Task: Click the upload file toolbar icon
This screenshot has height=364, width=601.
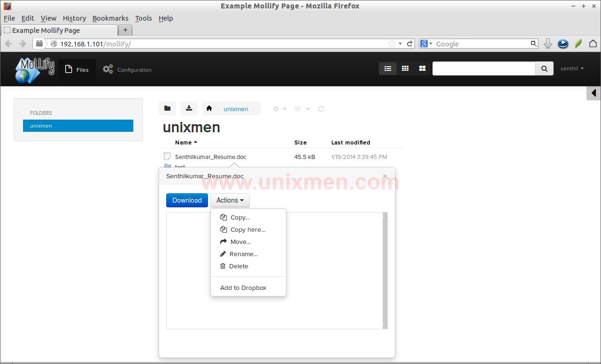Action: click(189, 108)
